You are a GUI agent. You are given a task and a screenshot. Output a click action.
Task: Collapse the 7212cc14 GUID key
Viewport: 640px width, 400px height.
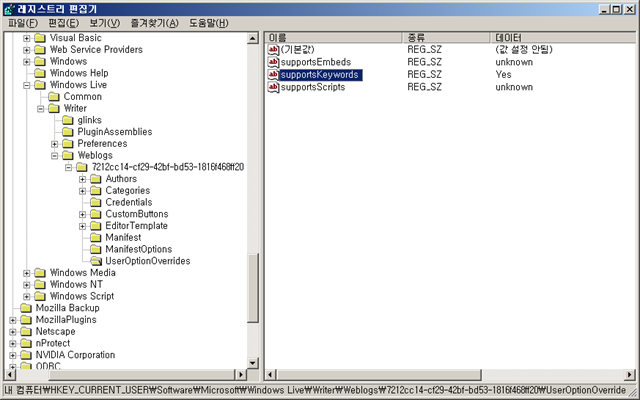[68, 167]
